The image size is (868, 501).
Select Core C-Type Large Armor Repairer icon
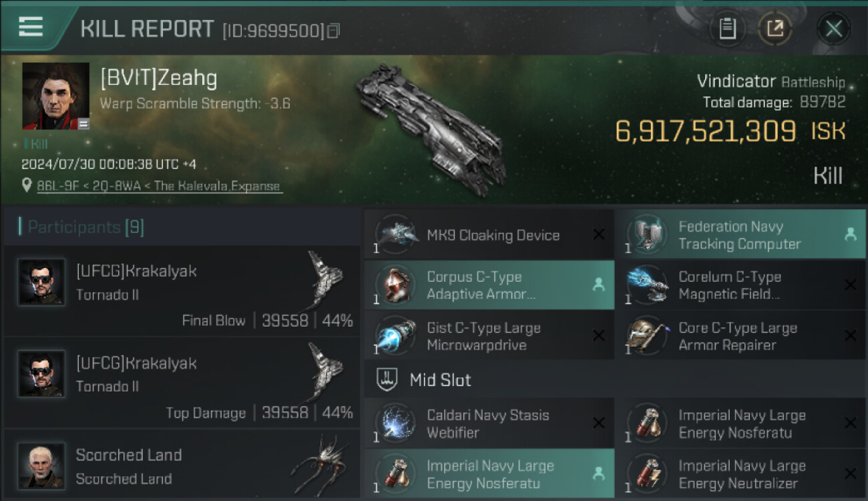click(648, 336)
